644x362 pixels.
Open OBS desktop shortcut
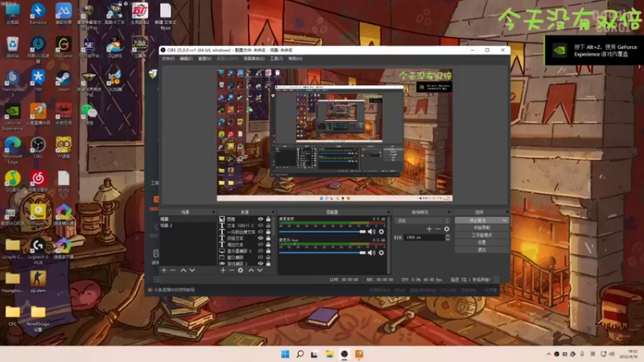click(38, 148)
